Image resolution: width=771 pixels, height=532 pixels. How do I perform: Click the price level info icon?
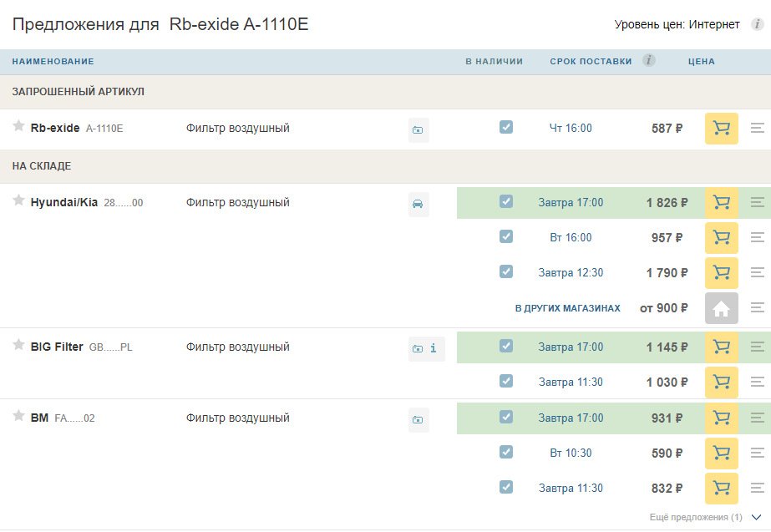click(758, 23)
